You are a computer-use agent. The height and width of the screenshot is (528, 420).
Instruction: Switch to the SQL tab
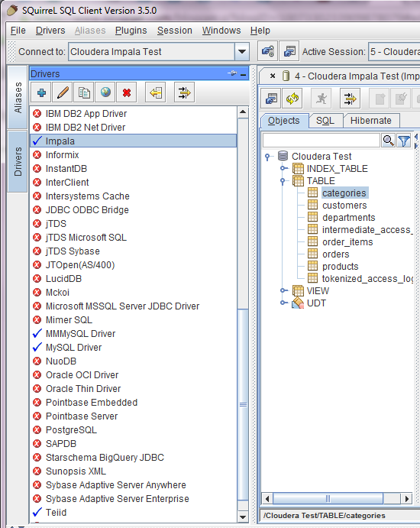pos(325,121)
